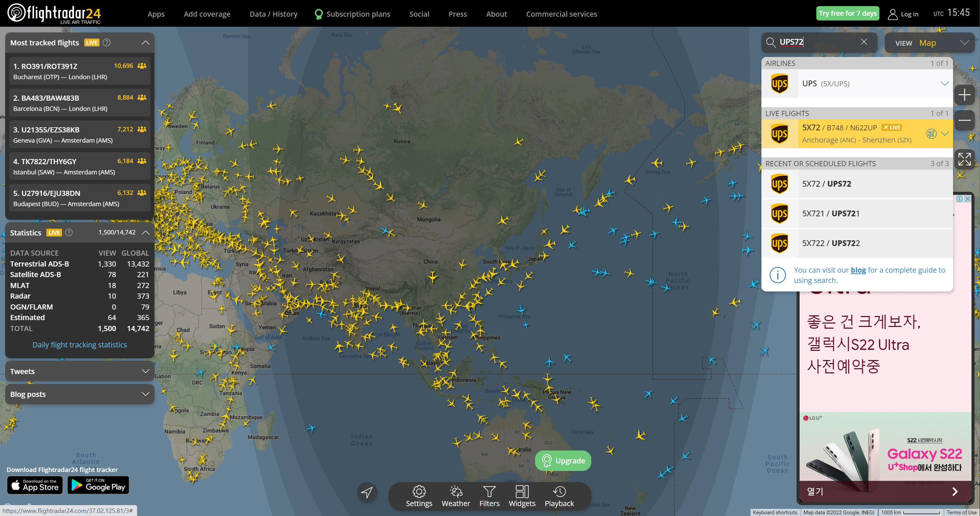This screenshot has width=980, height=516.
Task: Click Try free for 7 days button
Action: pos(848,13)
